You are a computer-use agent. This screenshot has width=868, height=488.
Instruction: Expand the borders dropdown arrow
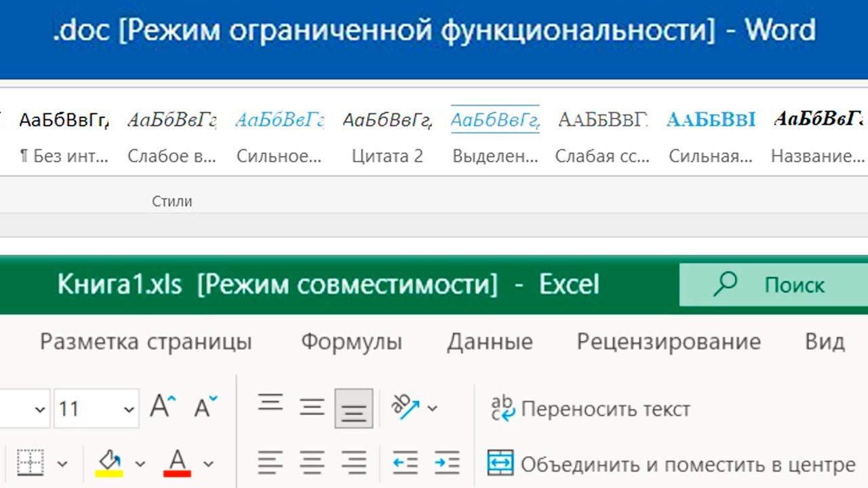(62, 464)
